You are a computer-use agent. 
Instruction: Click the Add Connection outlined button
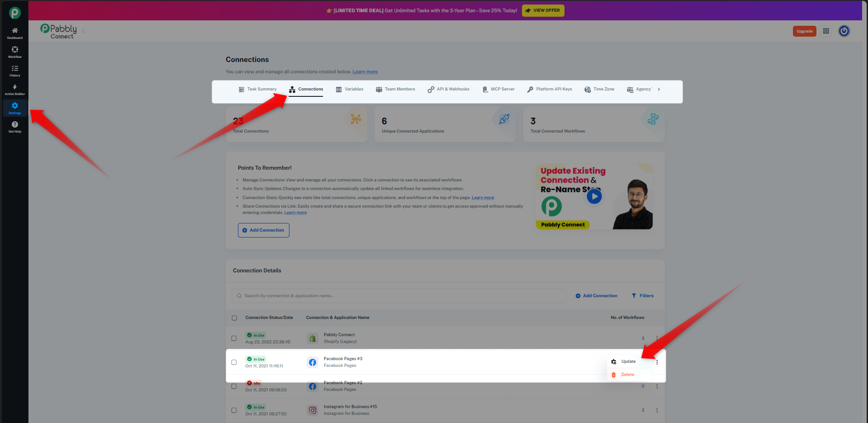point(264,230)
